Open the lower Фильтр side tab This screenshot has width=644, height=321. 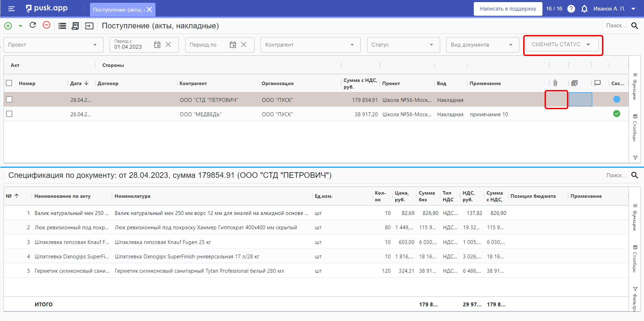coord(635,299)
